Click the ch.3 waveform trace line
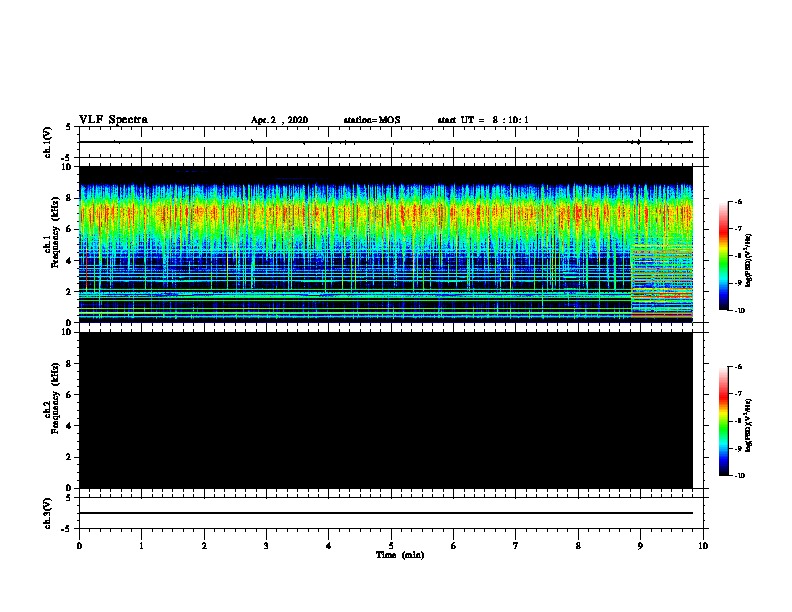This screenshot has width=792, height=612. [x=385, y=513]
